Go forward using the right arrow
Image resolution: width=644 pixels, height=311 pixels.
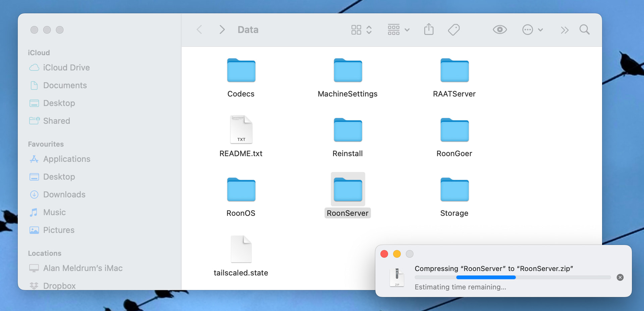(x=222, y=29)
